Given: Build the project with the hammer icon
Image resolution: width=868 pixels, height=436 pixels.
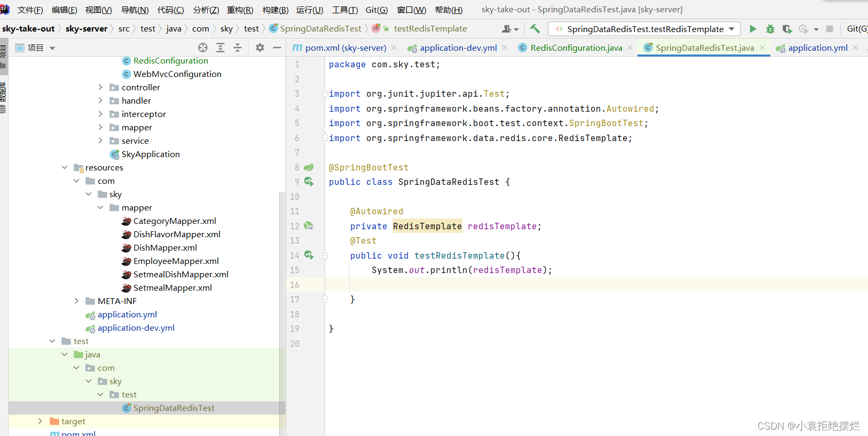Looking at the screenshot, I should [x=535, y=29].
